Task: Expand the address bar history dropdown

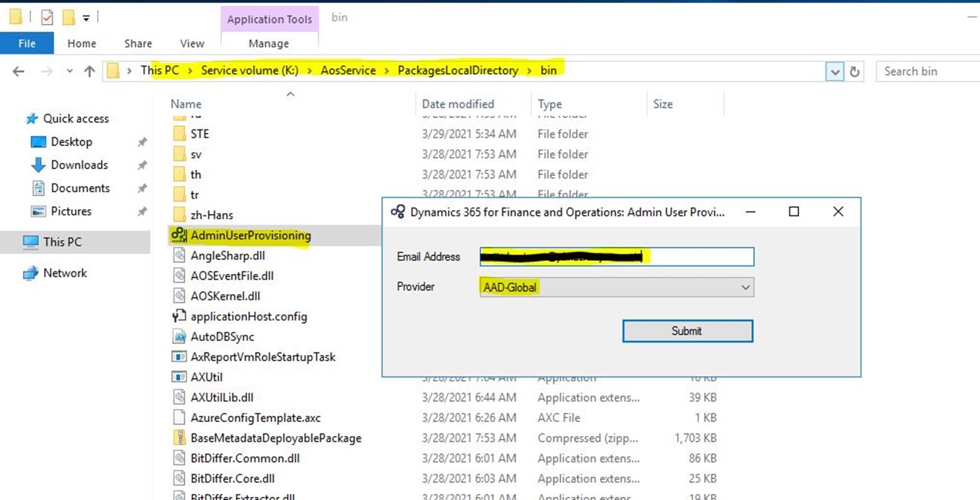Action: pyautogui.click(x=834, y=72)
